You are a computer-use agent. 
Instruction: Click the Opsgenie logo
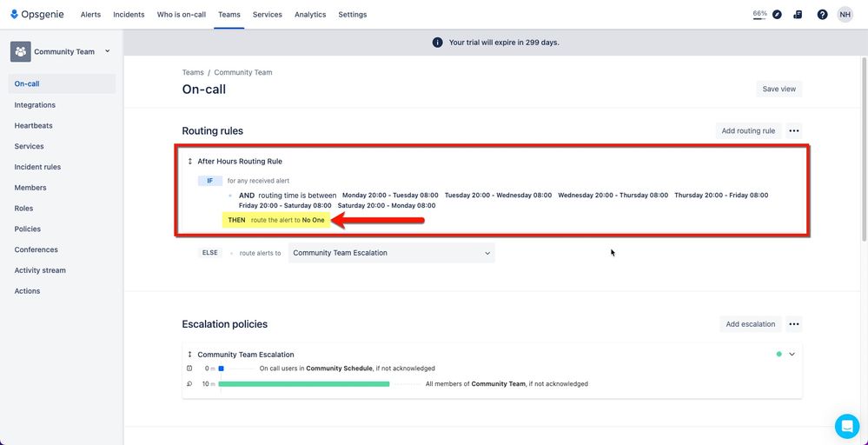pos(37,15)
